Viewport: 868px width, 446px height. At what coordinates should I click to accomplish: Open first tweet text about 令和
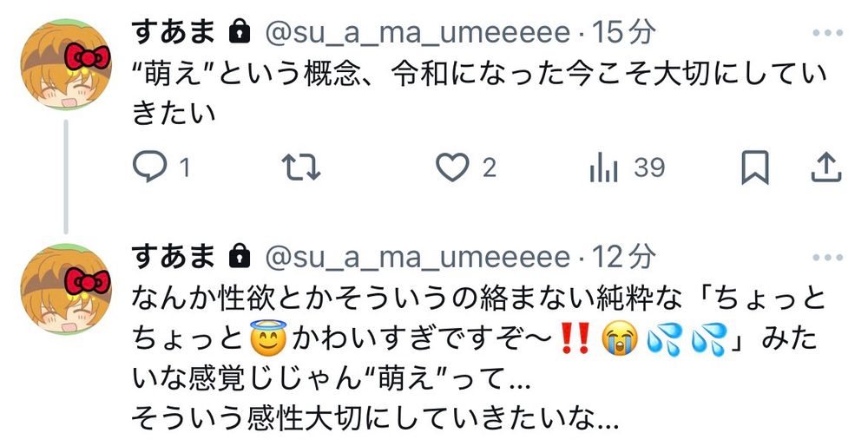pos(479,94)
